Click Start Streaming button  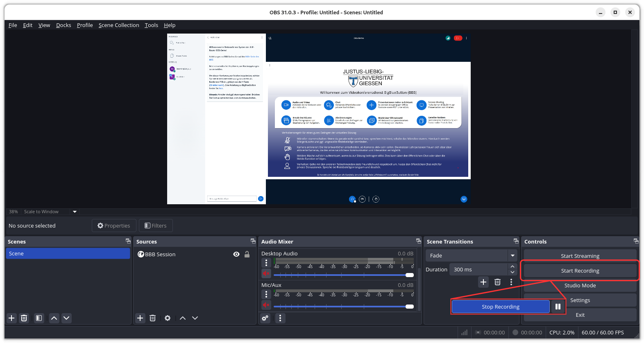click(580, 256)
